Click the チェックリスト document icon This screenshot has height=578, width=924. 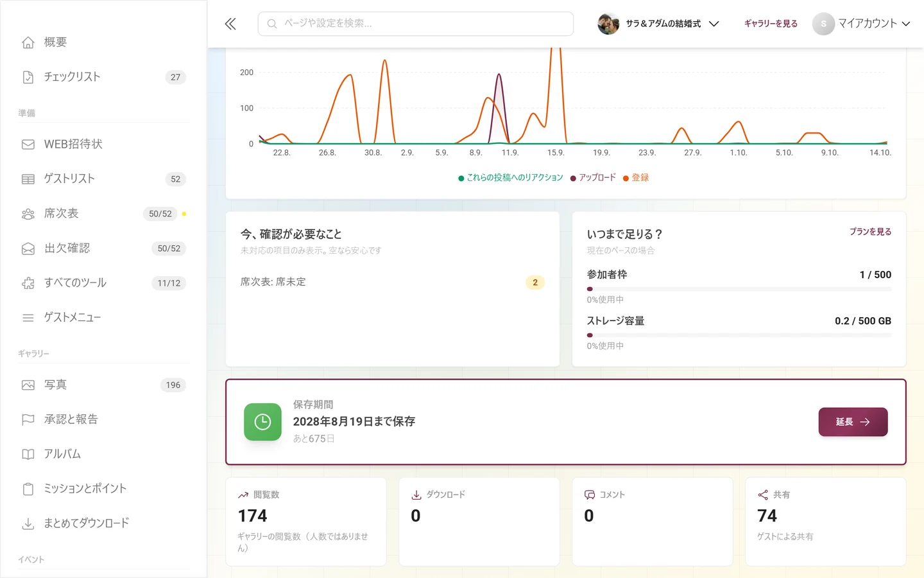click(x=28, y=77)
